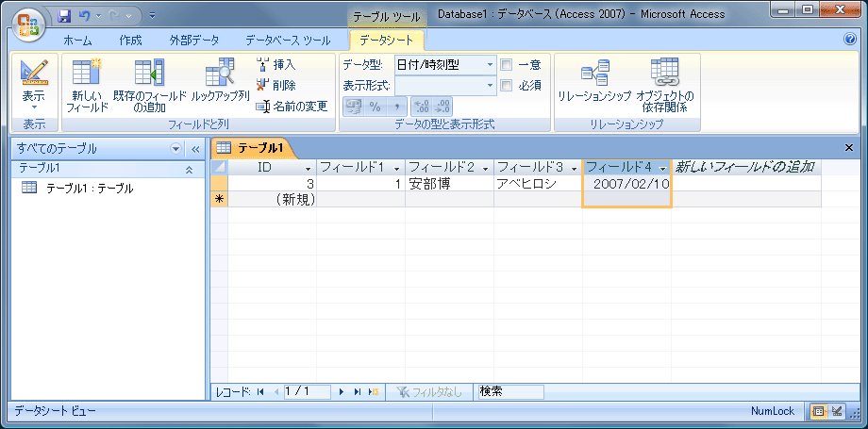Toggle the 一意 checkbox
Viewport: 868px width, 429px height.
tap(506, 65)
